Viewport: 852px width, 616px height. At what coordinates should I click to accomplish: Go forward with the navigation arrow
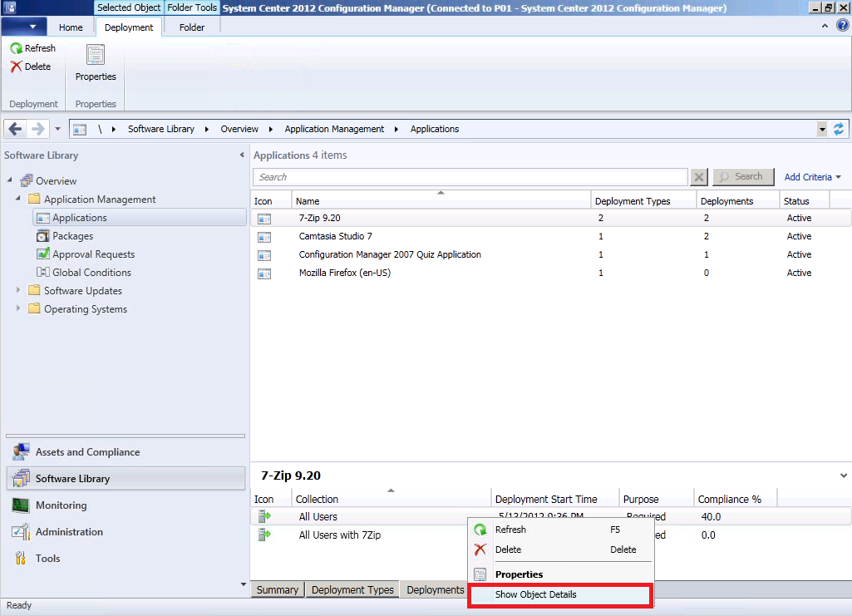pos(38,130)
